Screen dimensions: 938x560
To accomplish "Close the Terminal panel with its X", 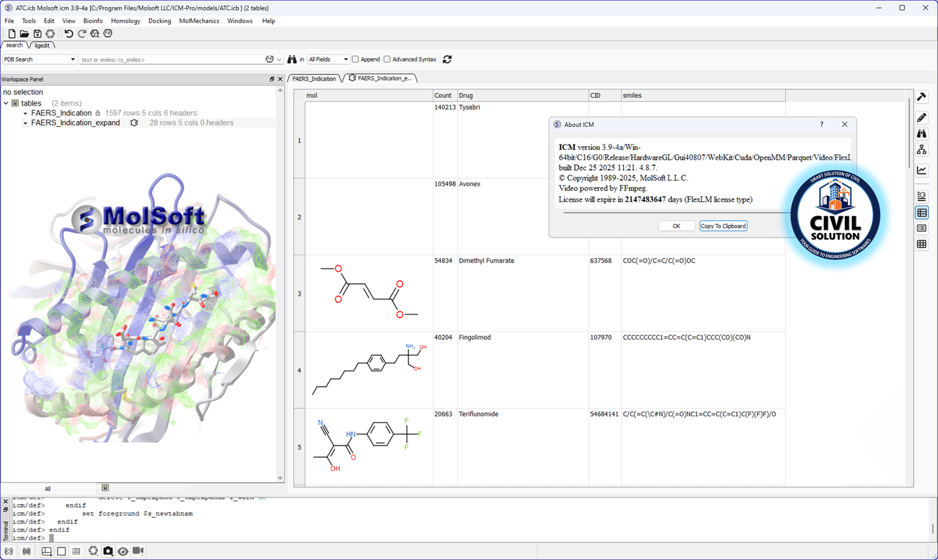I will [x=6, y=502].
